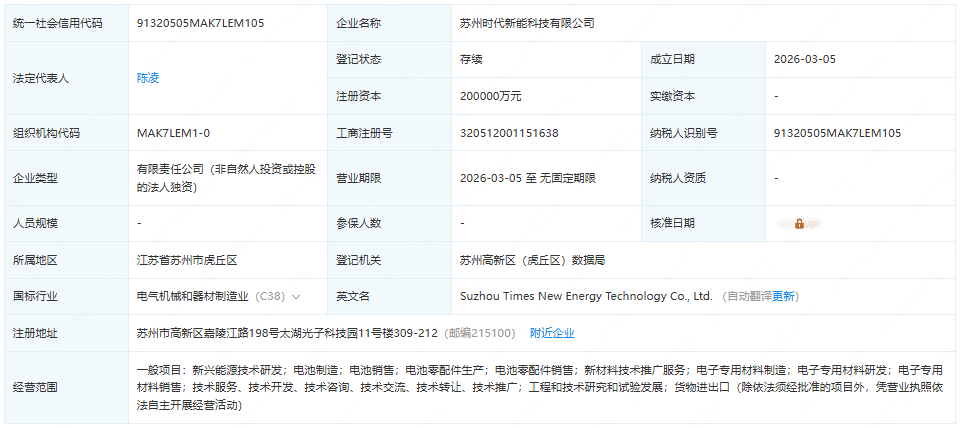Click the 统一社会信用代码 label cell
Screen dimensions: 960x428
click(x=66, y=23)
